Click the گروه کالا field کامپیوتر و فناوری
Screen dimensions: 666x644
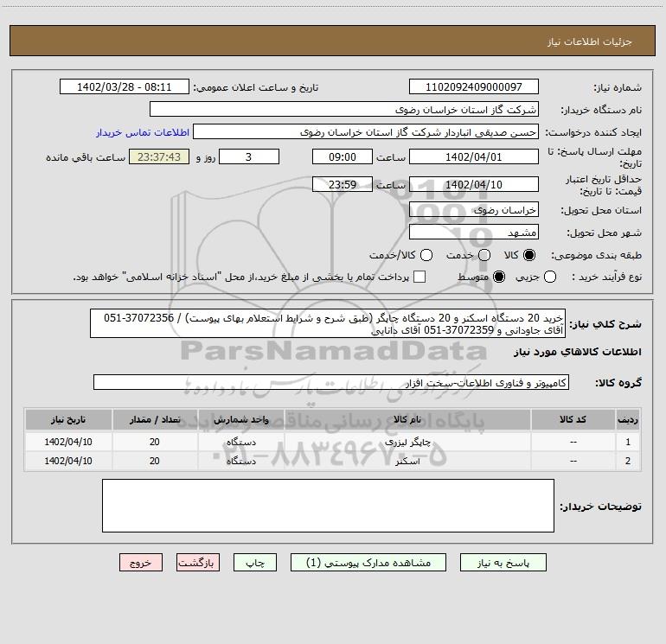point(331,382)
